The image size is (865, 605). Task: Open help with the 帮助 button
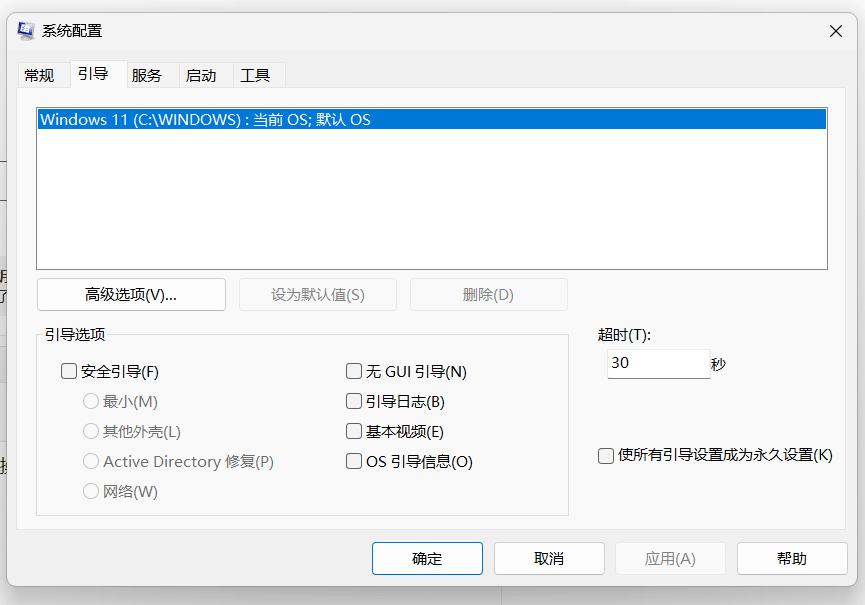[792, 559]
